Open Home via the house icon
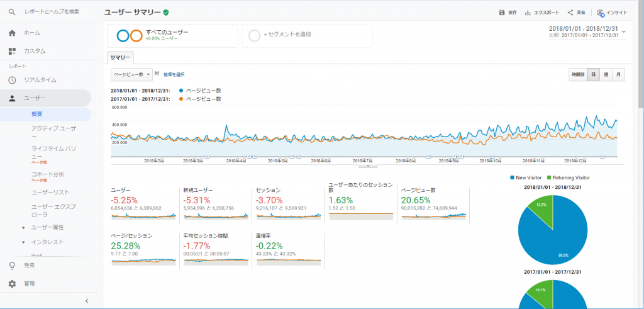Screen dimensions: 644x309 pyautogui.click(x=12, y=33)
